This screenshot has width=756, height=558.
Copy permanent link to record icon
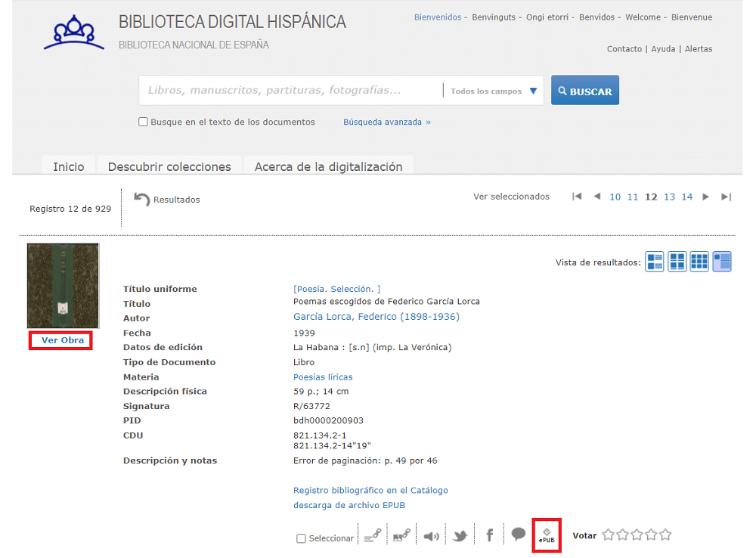point(373,535)
